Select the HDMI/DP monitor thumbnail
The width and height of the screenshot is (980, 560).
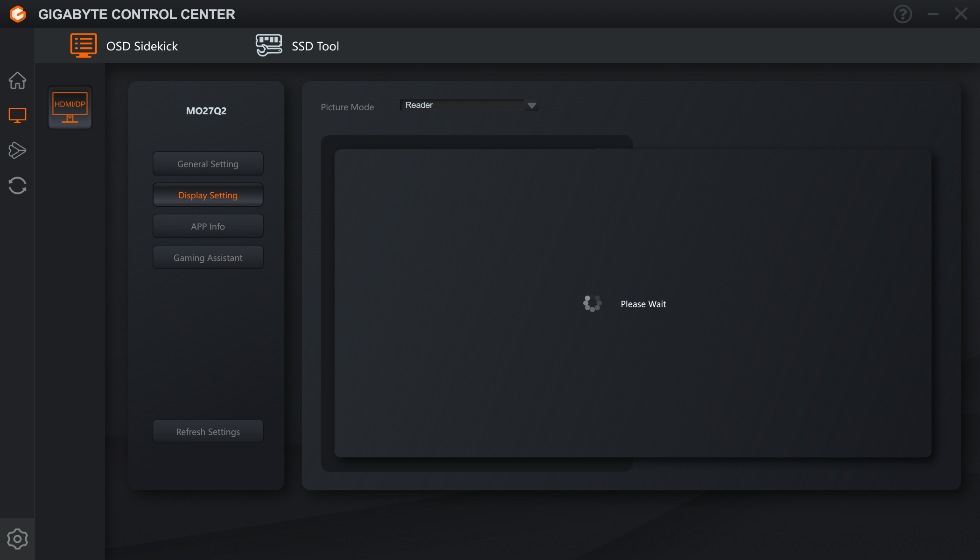click(70, 107)
